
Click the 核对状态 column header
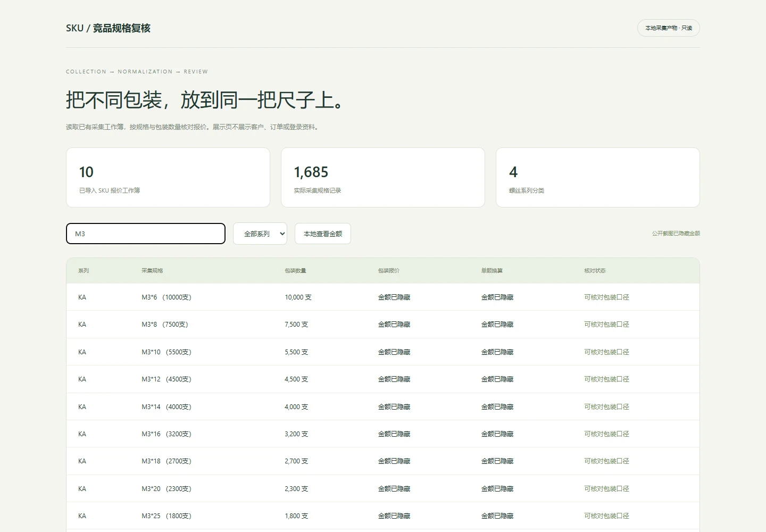tap(595, 271)
